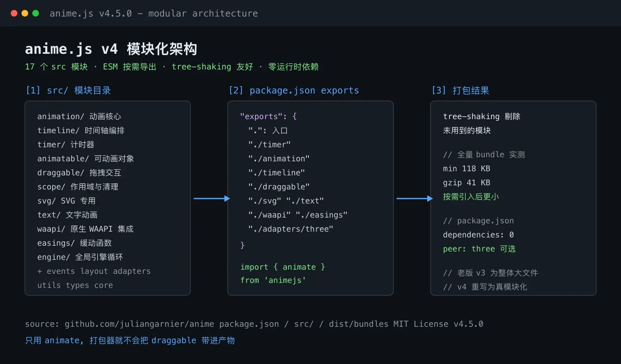This screenshot has height=364, width=621.
Task: Select the row 'timeline/ 时间轴编排'
Action: pos(81,130)
